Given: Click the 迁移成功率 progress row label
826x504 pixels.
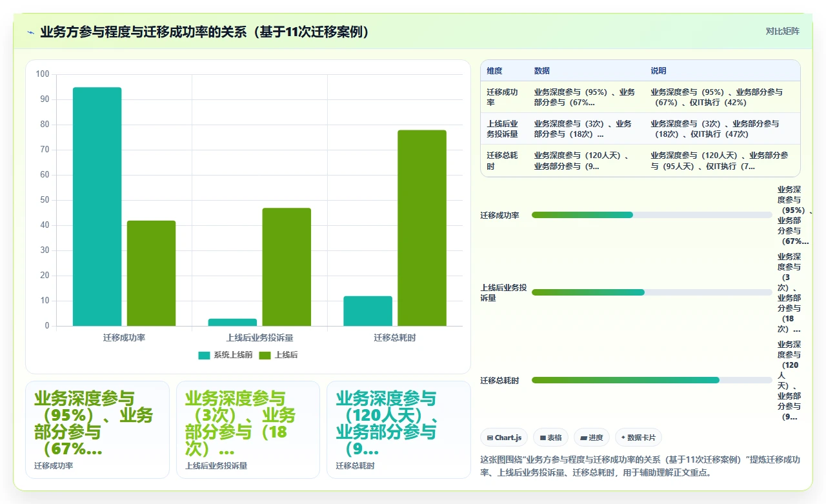Looking at the screenshot, I should pyautogui.click(x=499, y=215).
